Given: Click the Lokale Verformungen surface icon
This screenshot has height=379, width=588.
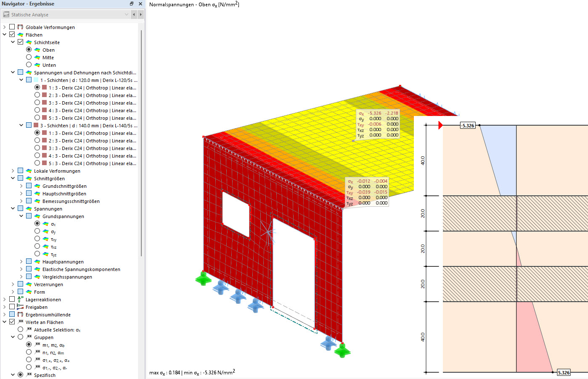Looking at the screenshot, I should [x=29, y=171].
